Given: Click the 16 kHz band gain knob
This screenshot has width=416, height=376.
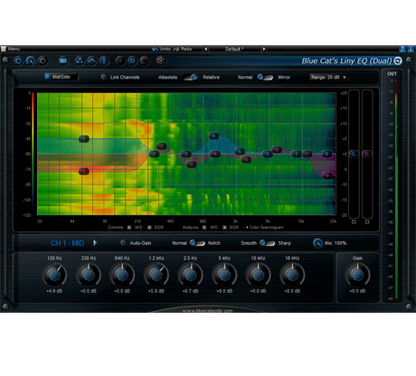Looking at the screenshot, I should pyautogui.click(x=292, y=274).
